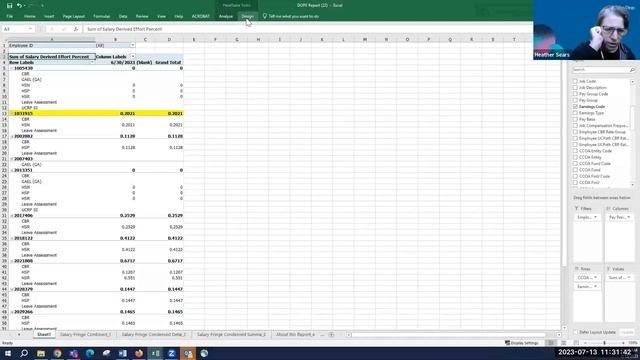Image resolution: width=640 pixels, height=360 pixels.
Task: Switch to the Excel taskbar icon
Action: [155, 353]
